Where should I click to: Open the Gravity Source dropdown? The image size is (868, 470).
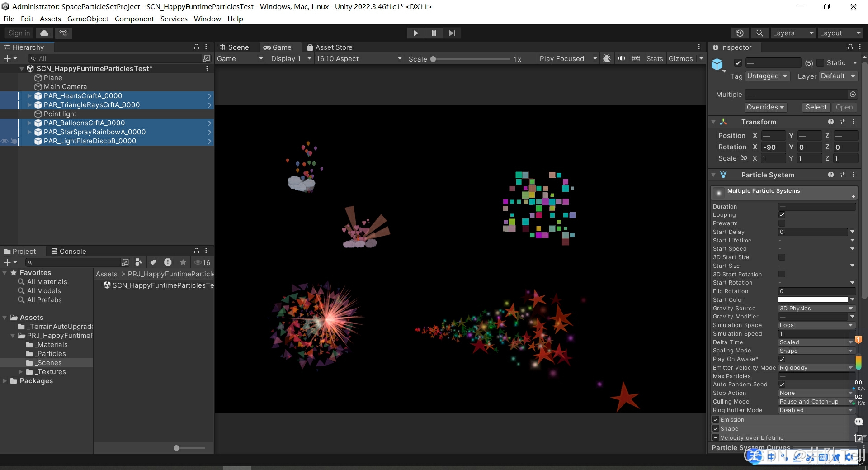816,309
